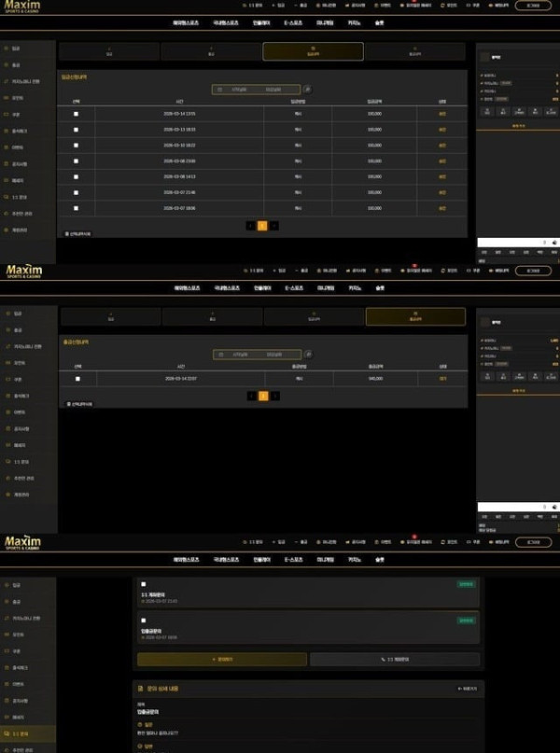Click 선택내역삭제 under the 입금신청내역 table
The image size is (560, 753).
pyautogui.click(x=78, y=233)
